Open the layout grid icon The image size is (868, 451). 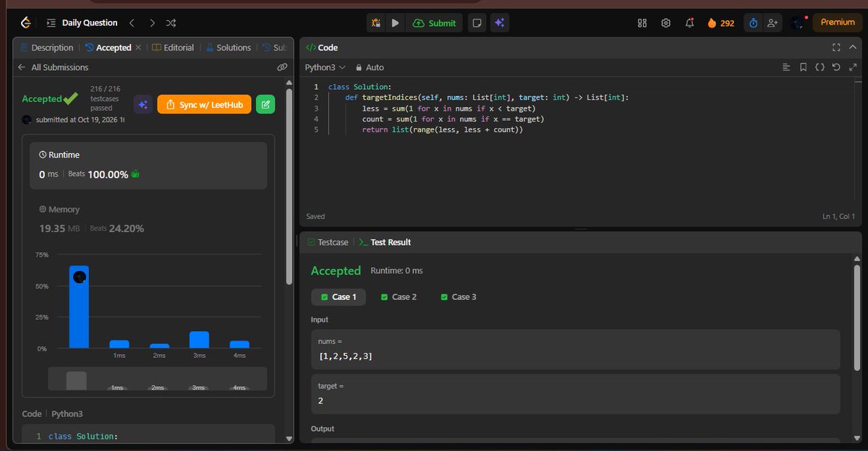pos(642,23)
